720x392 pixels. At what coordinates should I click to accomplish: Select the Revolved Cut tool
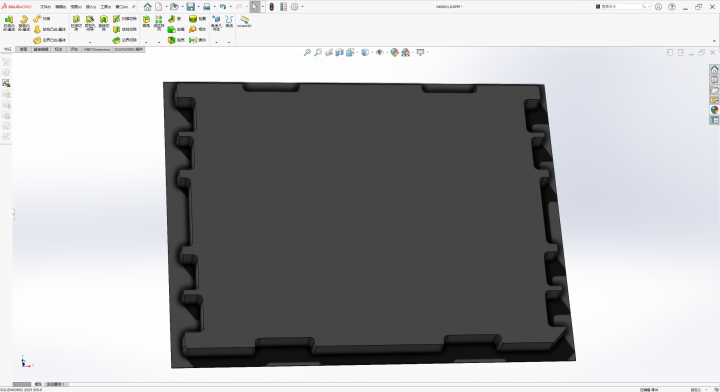pos(104,22)
